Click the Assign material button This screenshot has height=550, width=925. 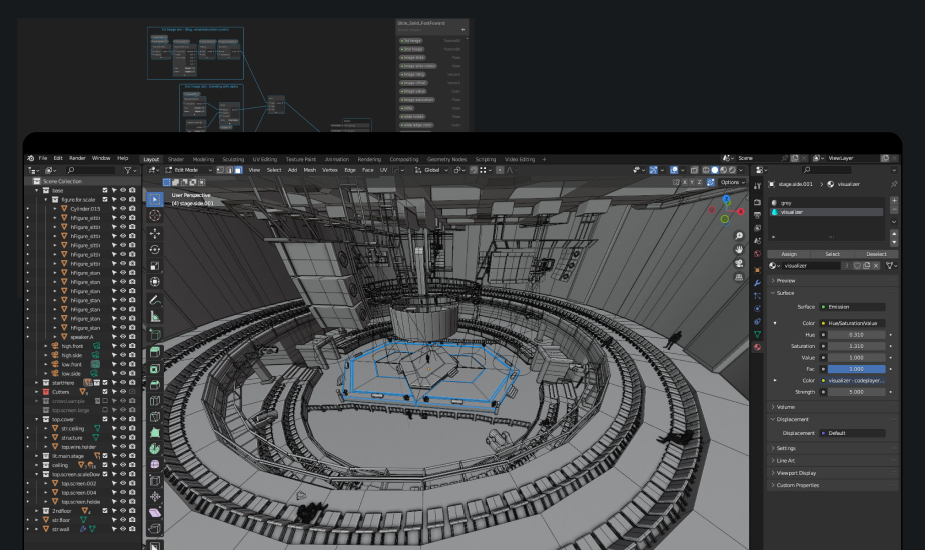coord(789,254)
